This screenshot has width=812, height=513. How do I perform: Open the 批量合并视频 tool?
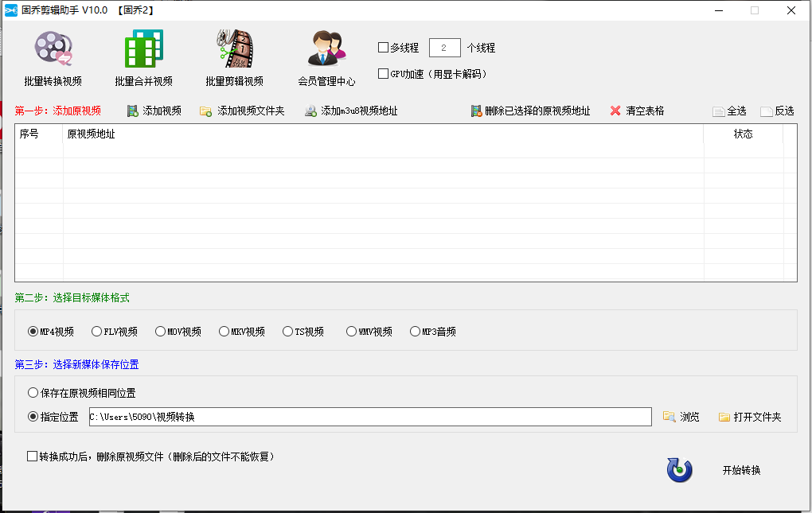tap(143, 56)
